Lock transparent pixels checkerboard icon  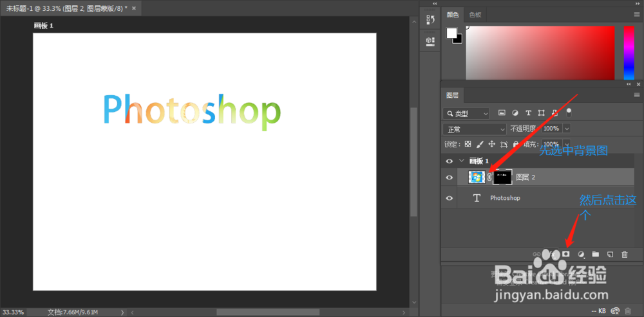pos(468,144)
